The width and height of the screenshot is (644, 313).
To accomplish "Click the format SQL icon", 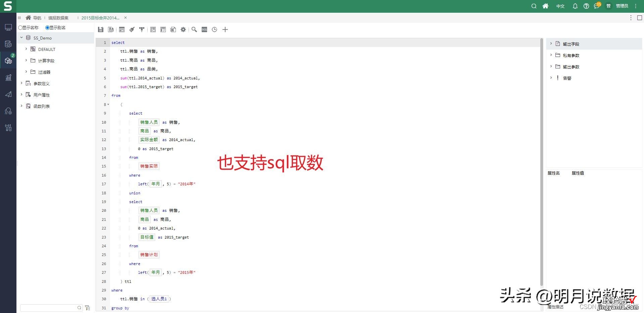I will [x=142, y=29].
